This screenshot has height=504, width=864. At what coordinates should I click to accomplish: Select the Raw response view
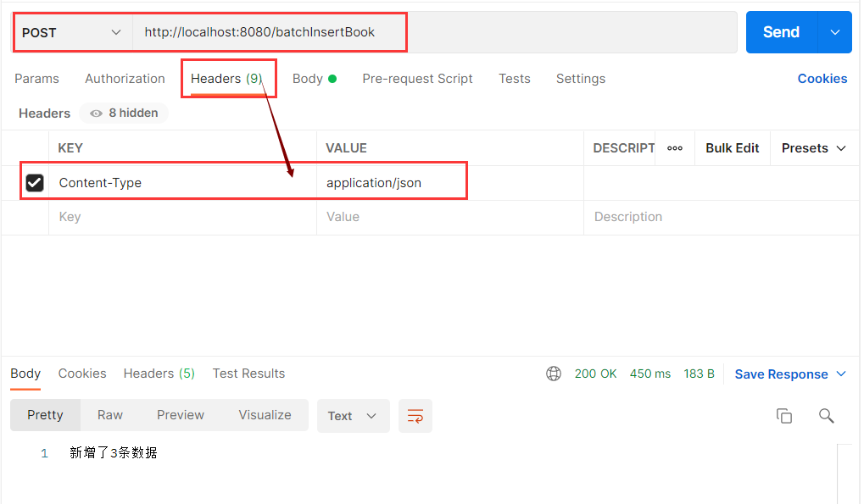[109, 415]
